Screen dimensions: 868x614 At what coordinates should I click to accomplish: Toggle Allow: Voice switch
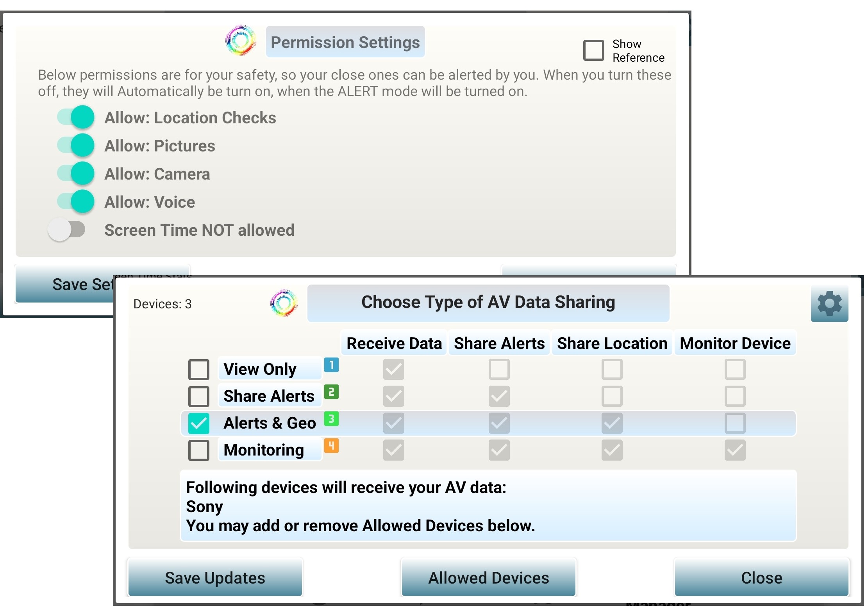click(x=76, y=201)
